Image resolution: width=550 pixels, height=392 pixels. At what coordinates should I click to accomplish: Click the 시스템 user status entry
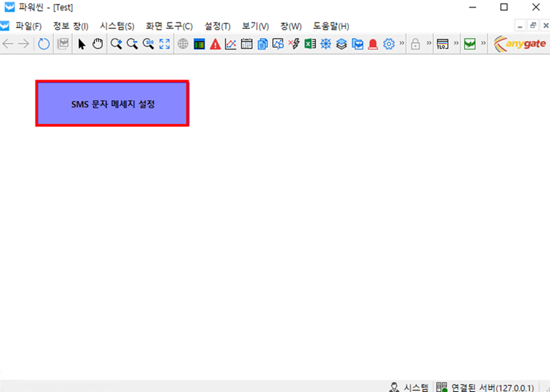(x=408, y=387)
